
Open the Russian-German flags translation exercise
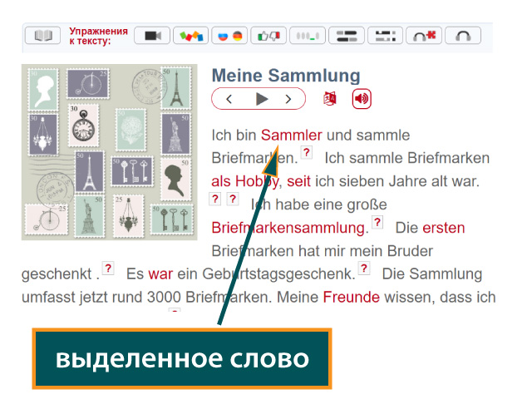[x=229, y=36]
